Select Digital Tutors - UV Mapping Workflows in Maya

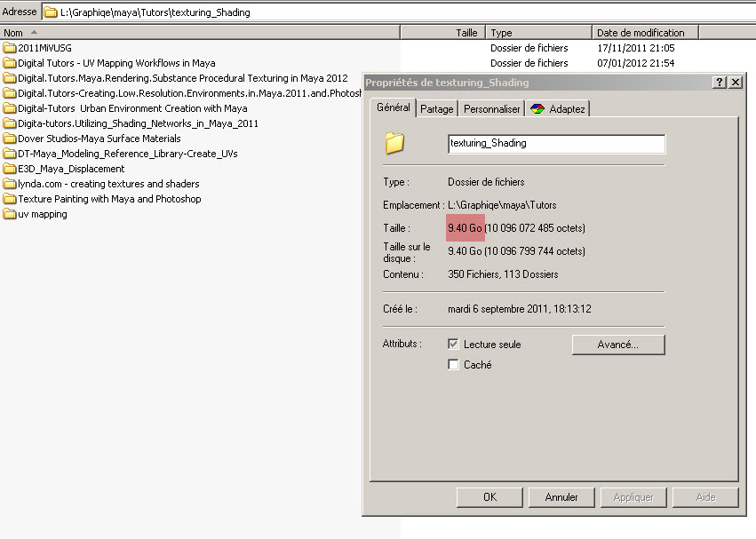point(116,63)
